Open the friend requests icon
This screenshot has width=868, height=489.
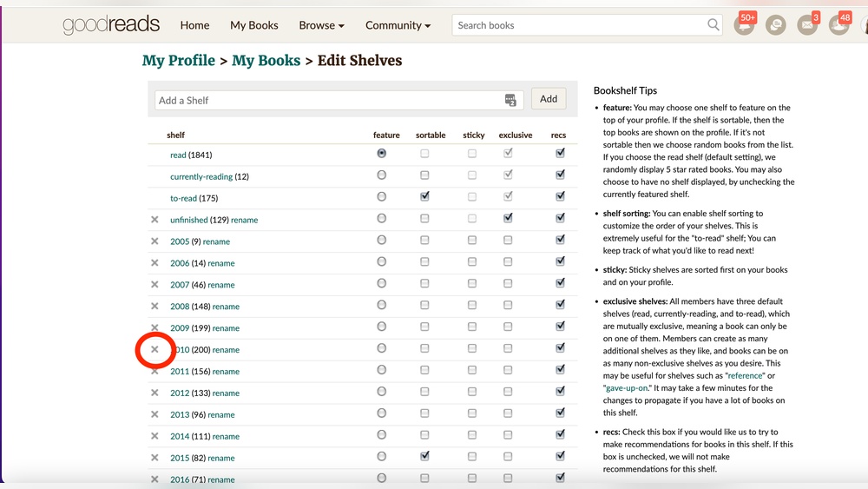tap(838, 25)
